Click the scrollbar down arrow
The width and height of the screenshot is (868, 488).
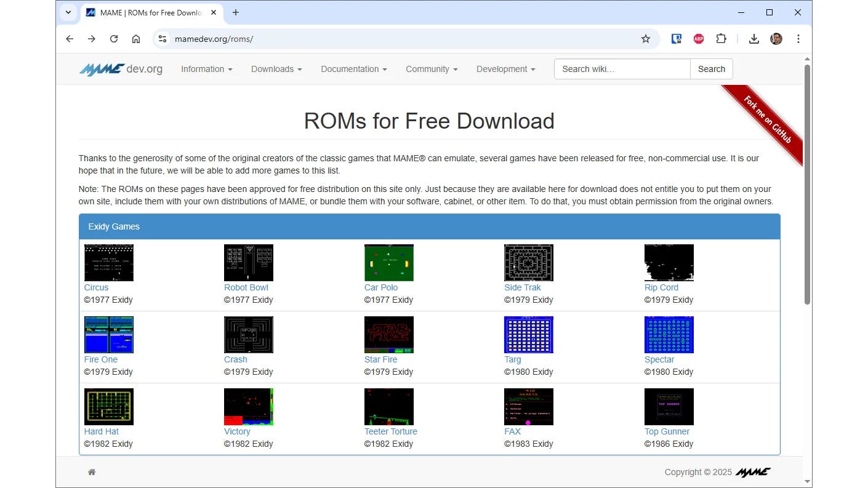[808, 482]
